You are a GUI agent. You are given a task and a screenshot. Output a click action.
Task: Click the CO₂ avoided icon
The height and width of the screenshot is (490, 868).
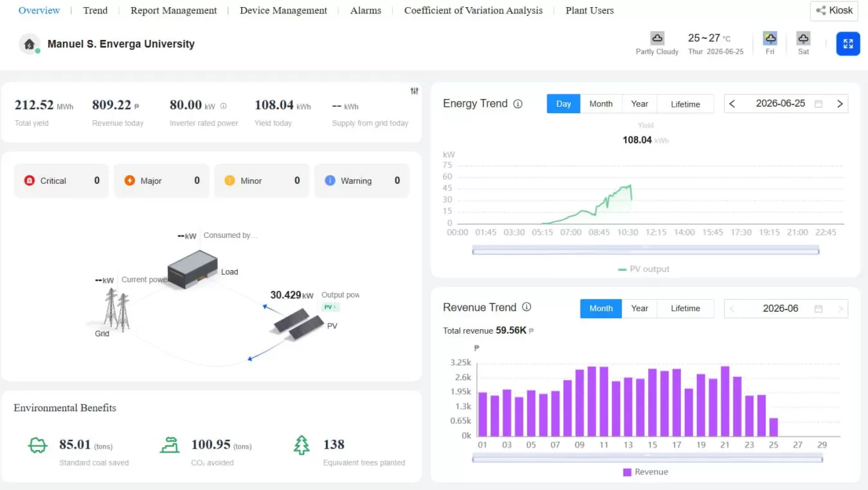170,445
